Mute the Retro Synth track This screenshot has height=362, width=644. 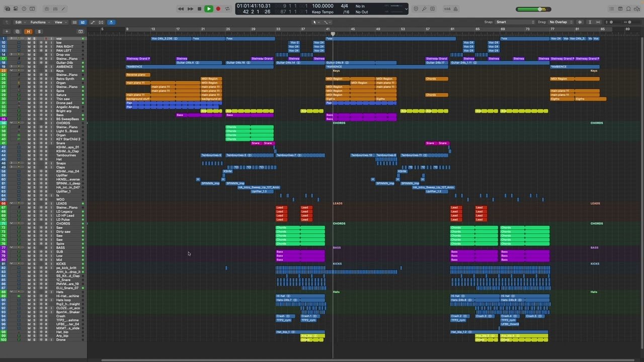[x=29, y=78]
